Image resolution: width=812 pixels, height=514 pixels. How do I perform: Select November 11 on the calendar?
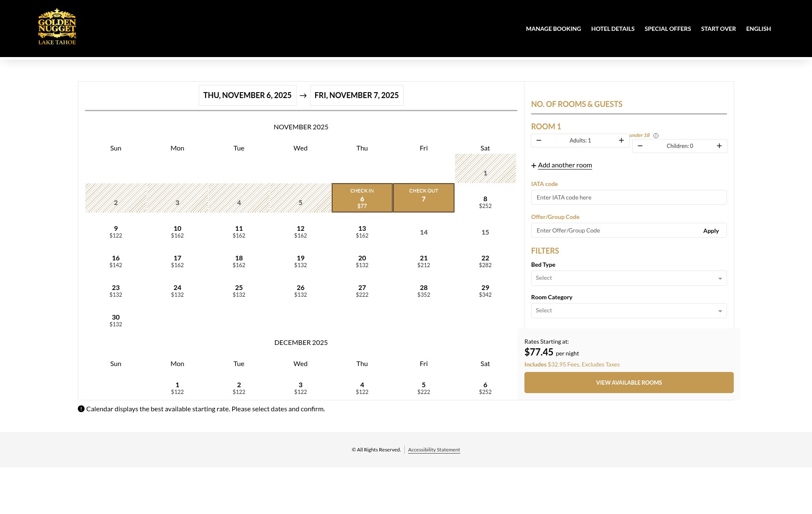[239, 232]
